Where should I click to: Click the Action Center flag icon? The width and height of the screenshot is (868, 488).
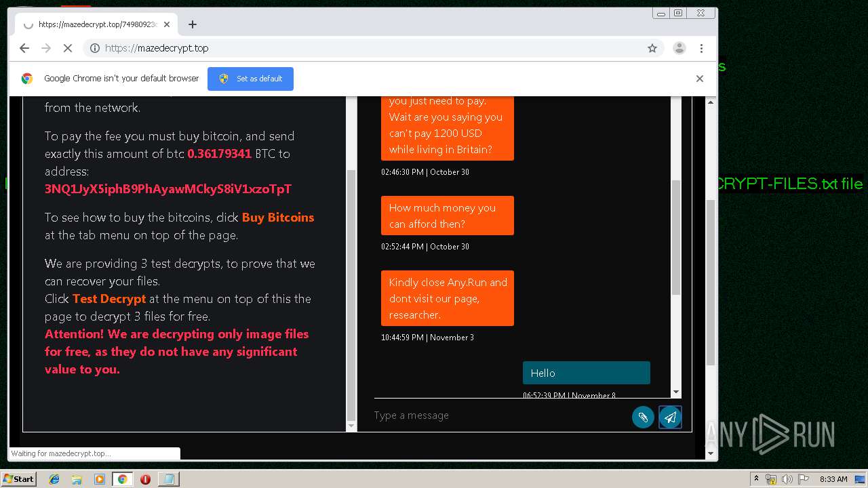point(802,479)
